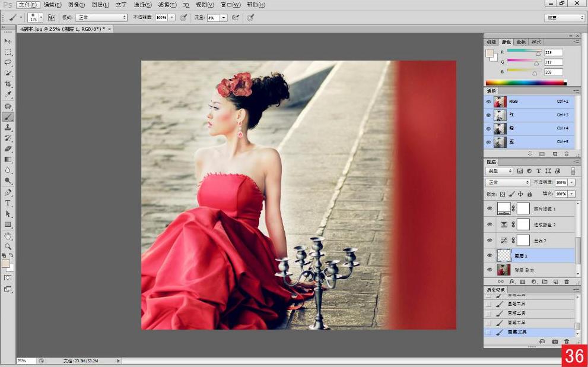Create a new layer group folder

point(545,281)
